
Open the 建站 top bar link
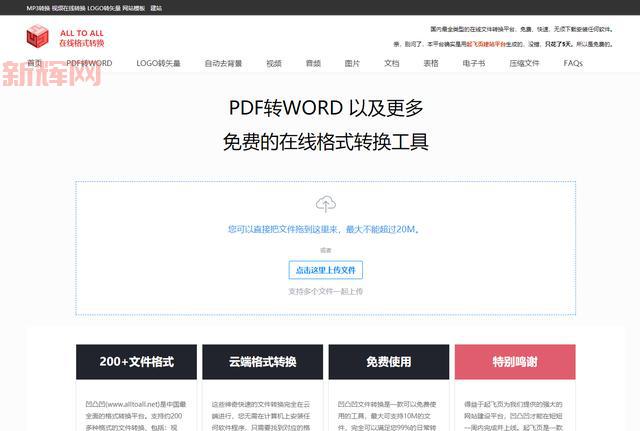156,8
